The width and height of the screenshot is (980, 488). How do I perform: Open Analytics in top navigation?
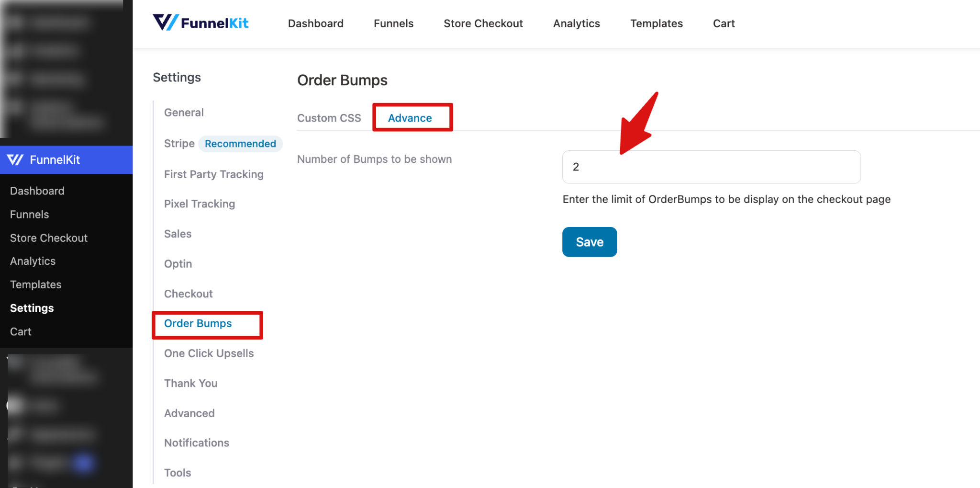576,23
